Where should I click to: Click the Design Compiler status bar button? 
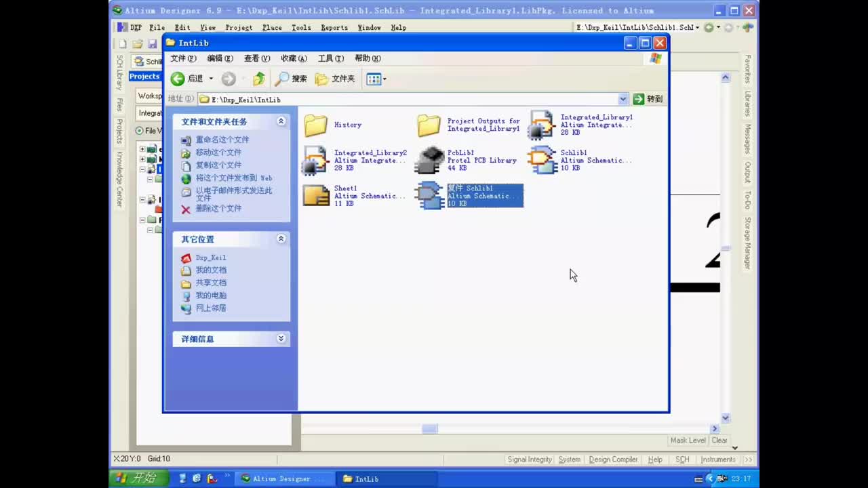[613, 460]
